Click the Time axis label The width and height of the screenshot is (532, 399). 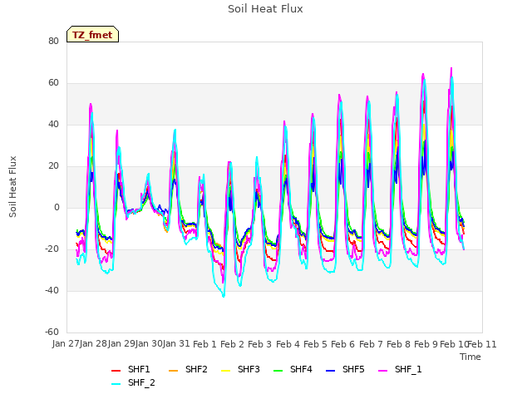pos(470,357)
